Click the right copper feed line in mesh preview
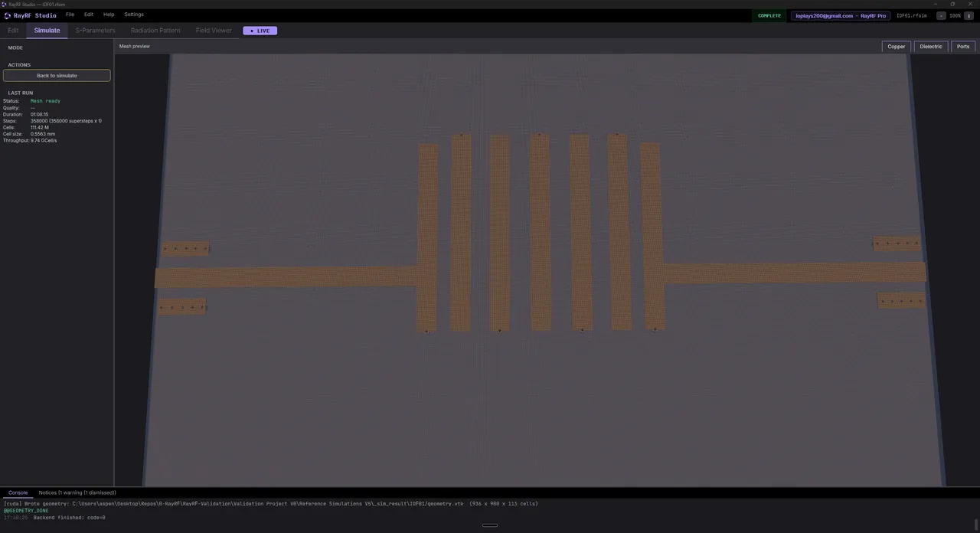Image resolution: width=980 pixels, height=533 pixels. 794,273
